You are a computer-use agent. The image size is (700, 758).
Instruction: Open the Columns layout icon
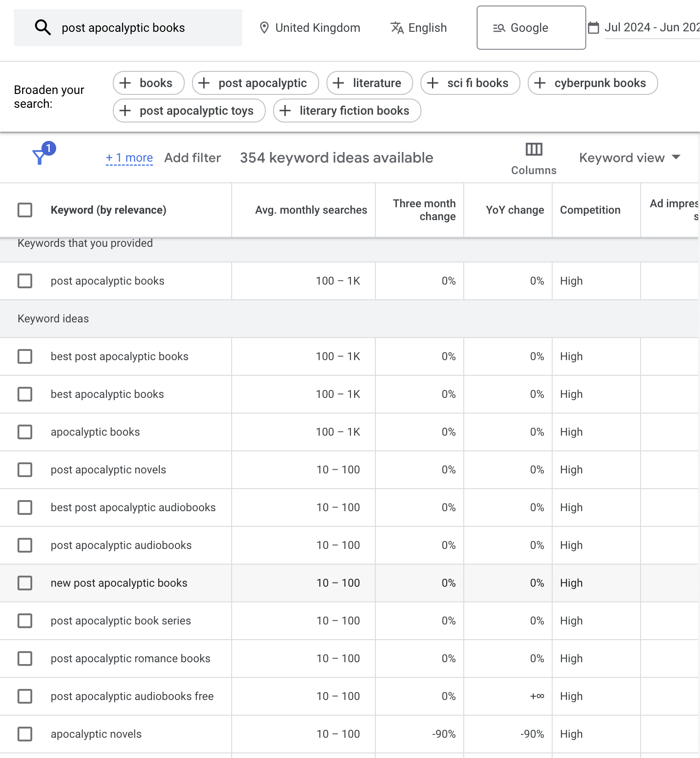(534, 150)
